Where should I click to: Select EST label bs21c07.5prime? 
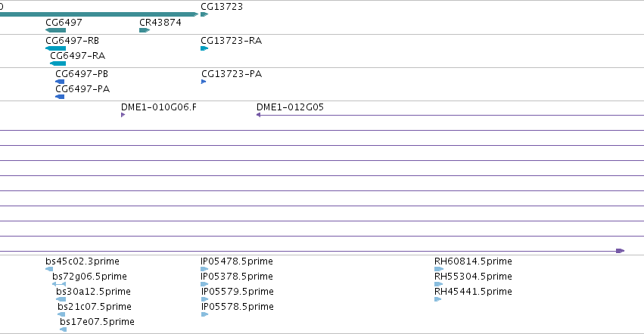[x=95, y=307]
